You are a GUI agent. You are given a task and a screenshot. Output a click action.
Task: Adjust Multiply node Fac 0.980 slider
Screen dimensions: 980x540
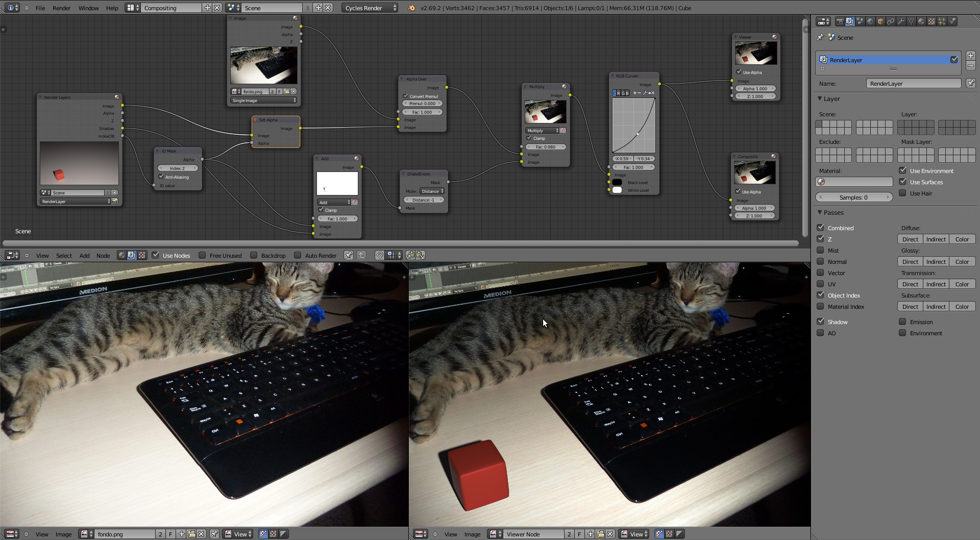pos(546,147)
